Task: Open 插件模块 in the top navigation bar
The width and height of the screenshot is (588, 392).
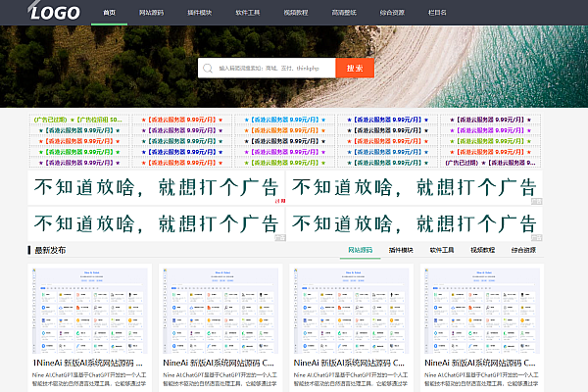Action: point(200,13)
